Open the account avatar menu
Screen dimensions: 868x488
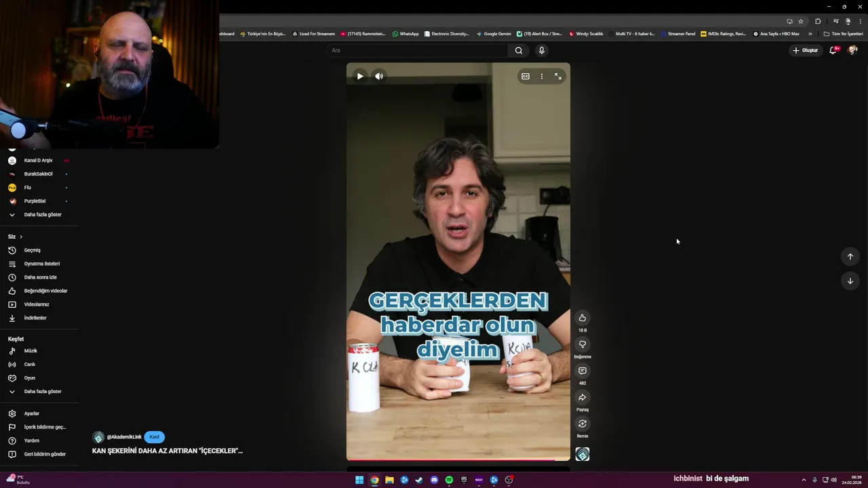pyautogui.click(x=853, y=50)
